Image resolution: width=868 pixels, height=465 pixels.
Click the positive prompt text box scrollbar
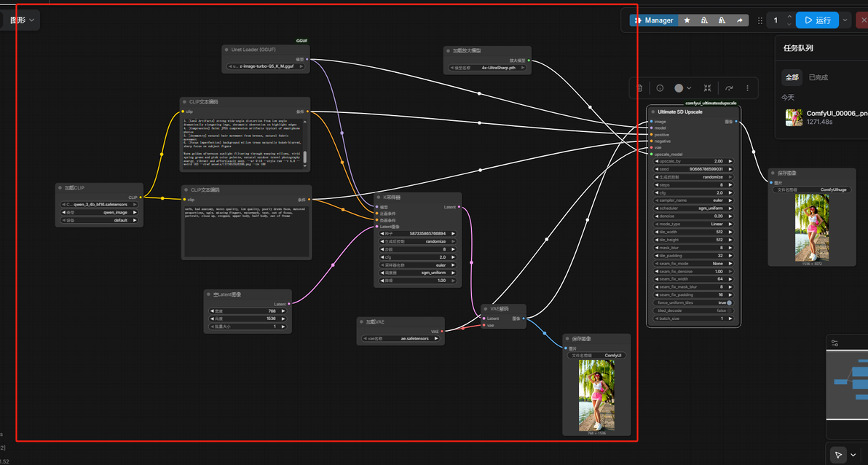click(x=305, y=157)
